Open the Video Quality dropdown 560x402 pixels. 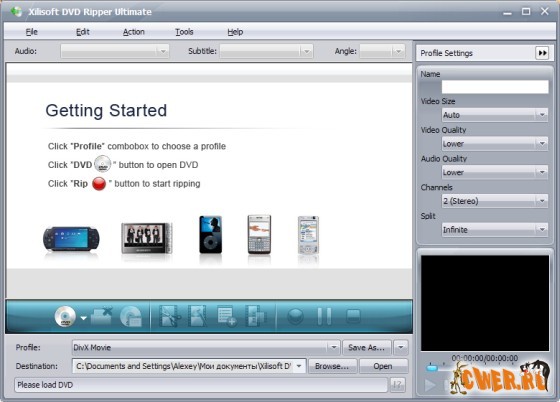click(495, 144)
